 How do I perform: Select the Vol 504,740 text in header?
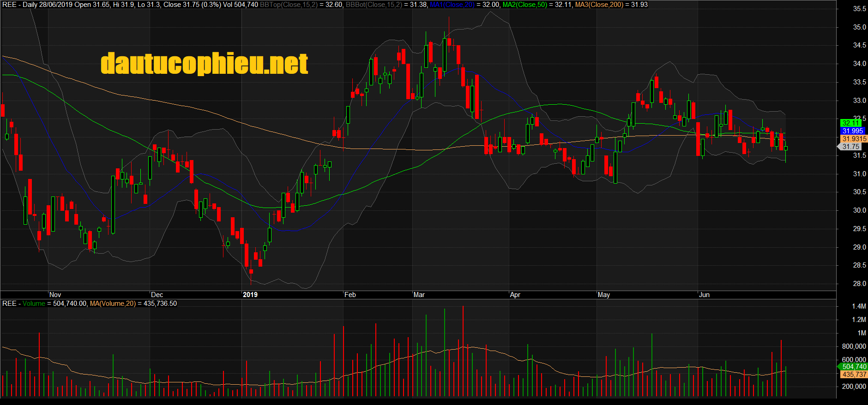coord(241,5)
